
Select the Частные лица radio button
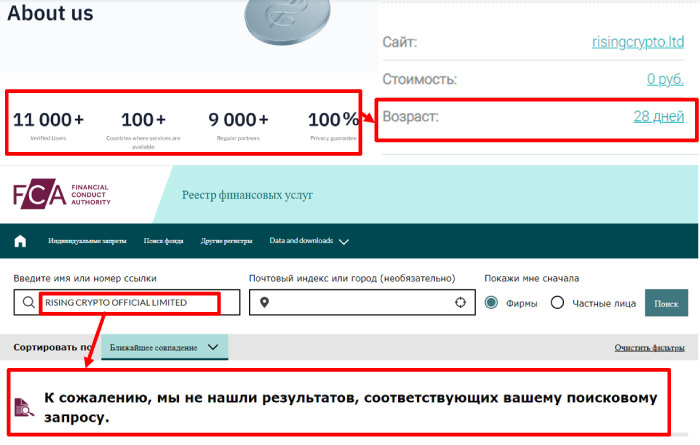pyautogui.click(x=557, y=303)
